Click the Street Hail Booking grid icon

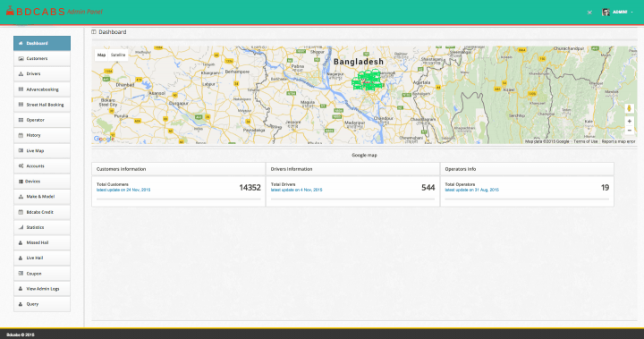click(21, 105)
